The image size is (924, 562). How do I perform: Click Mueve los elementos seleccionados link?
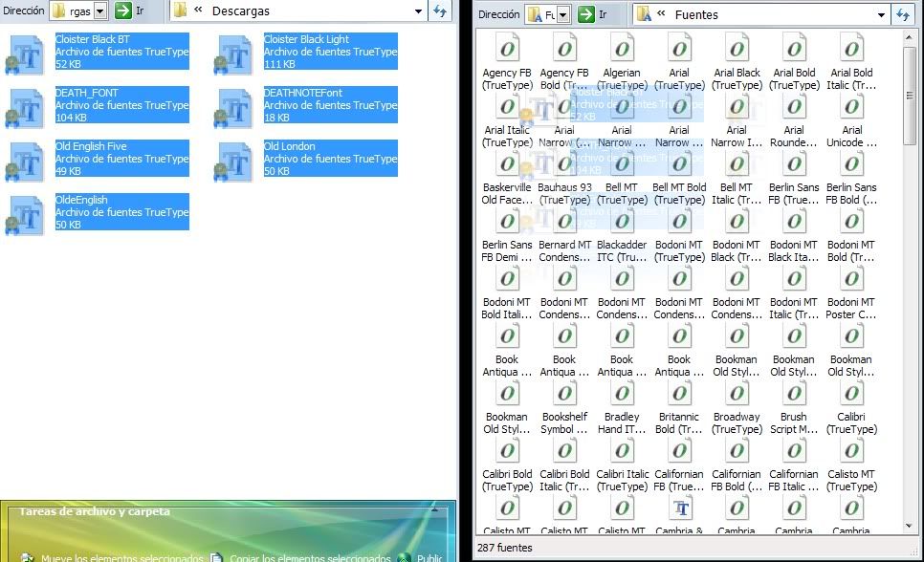point(121,558)
